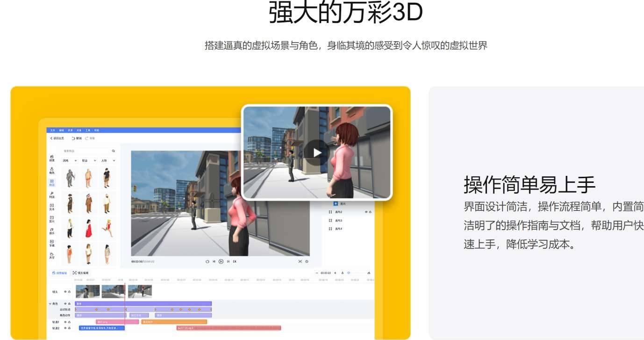Click the loop icon left of playback controls
Viewport: 644px width, 340px height.
click(208, 261)
